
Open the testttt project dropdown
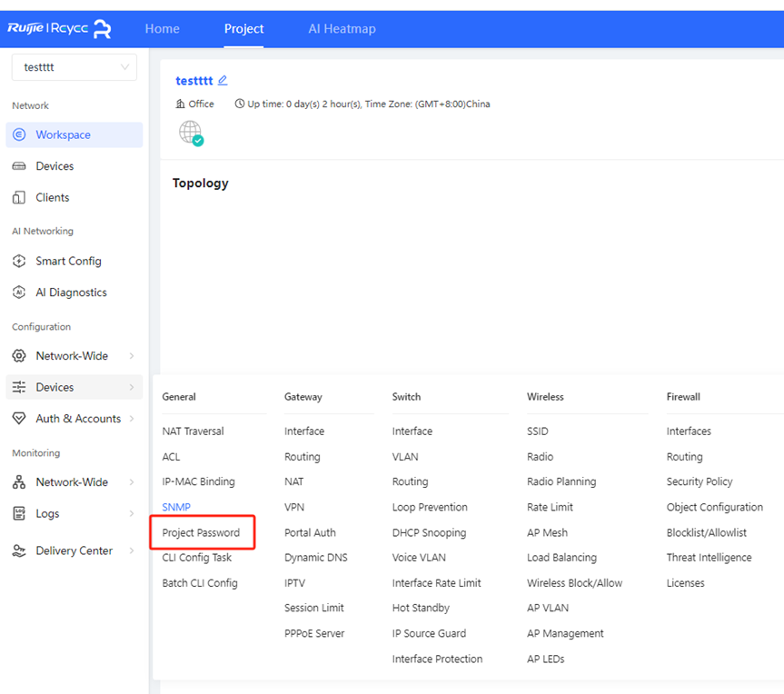coord(74,67)
